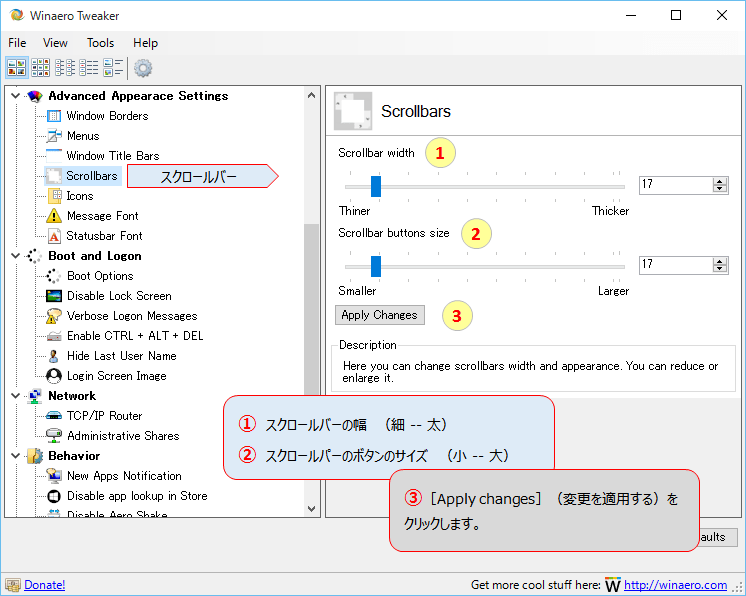Click the Disable Lock Screen icon
746x596 pixels.
[x=54, y=296]
